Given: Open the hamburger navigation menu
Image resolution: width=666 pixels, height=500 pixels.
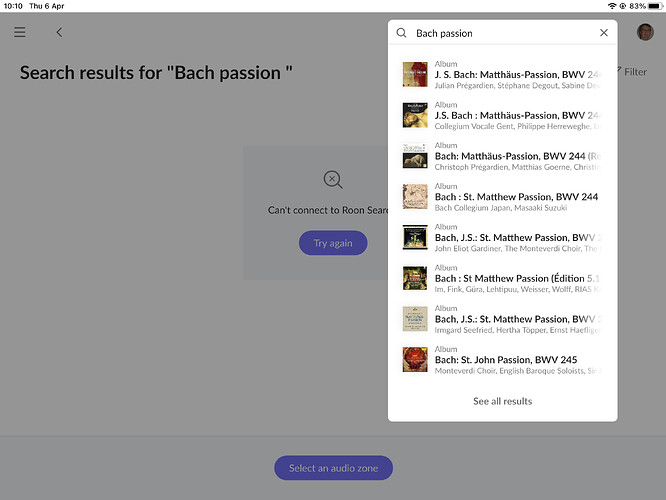Looking at the screenshot, I should coord(20,33).
